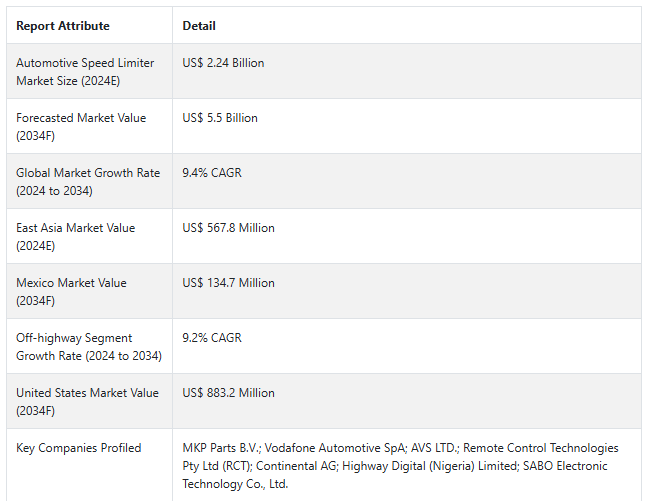Click the SABO Electronic company name
This screenshot has height=502, width=646.
coord(561,466)
